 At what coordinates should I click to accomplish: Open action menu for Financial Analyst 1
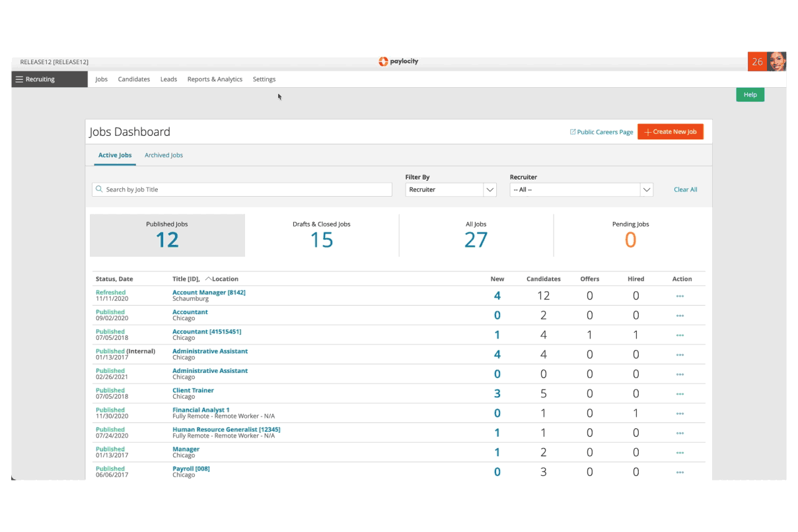[680, 414]
